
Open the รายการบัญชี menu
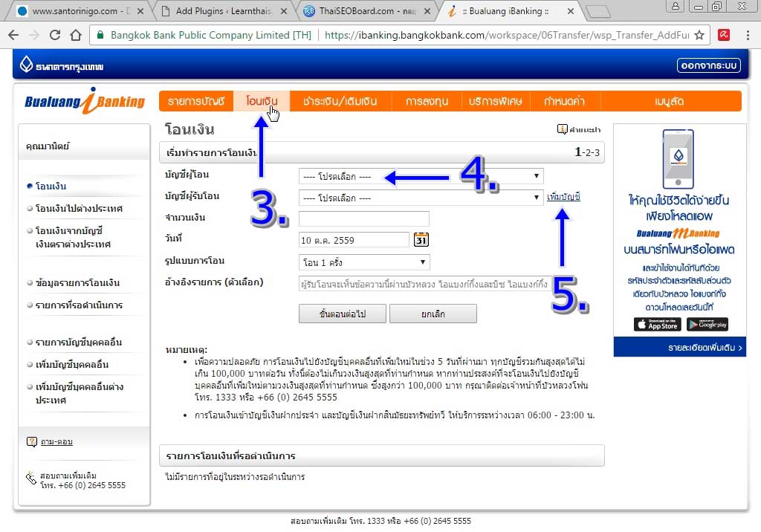pos(196,101)
